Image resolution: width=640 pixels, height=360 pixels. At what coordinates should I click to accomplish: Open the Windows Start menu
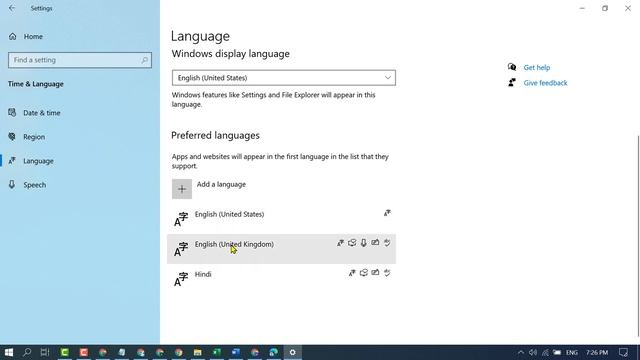pos(9,352)
